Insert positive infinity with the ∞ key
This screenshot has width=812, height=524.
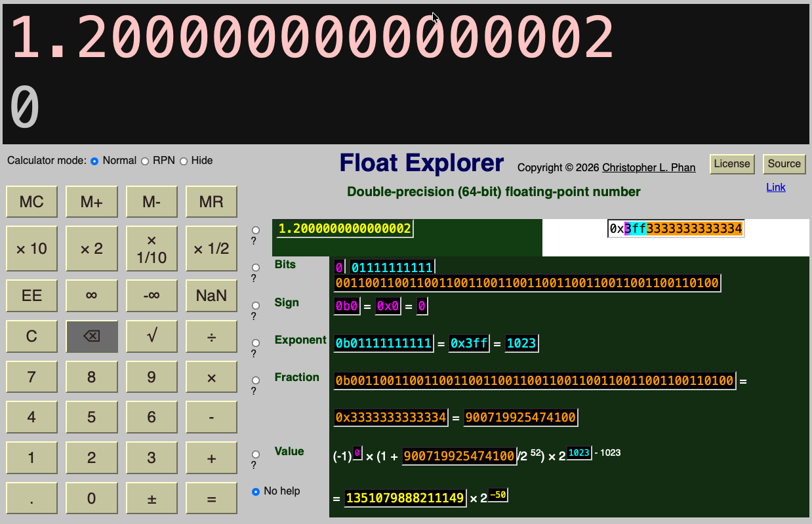pyautogui.click(x=92, y=296)
